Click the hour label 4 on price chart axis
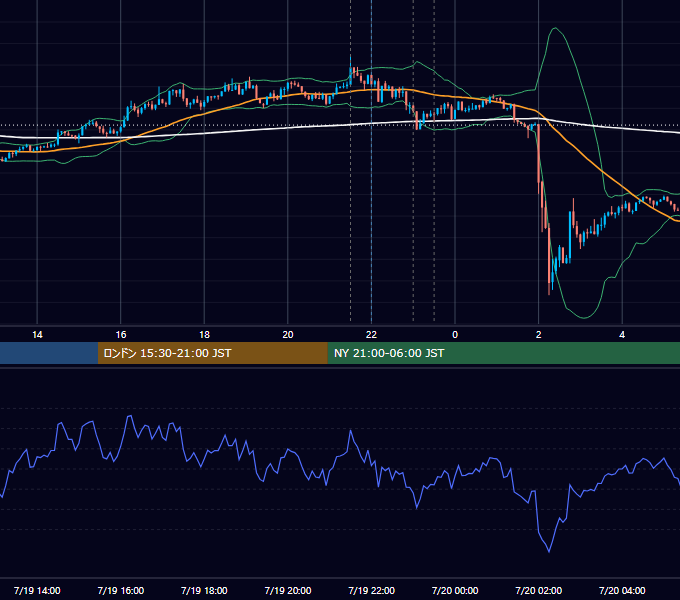 tap(622, 335)
